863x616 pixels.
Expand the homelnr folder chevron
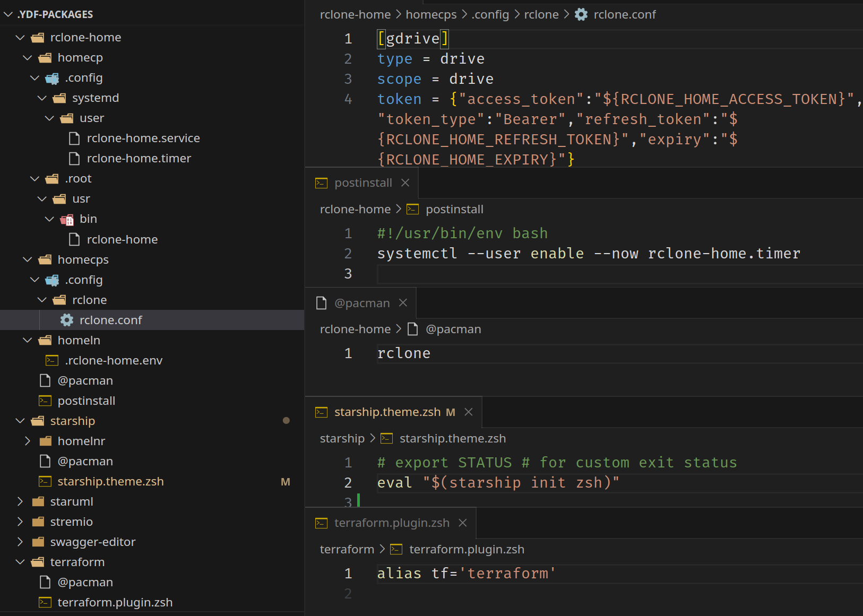pos(28,441)
